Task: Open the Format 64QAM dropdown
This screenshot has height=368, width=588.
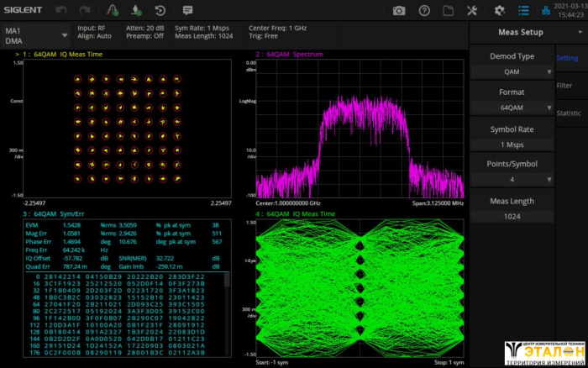Action: pos(512,108)
